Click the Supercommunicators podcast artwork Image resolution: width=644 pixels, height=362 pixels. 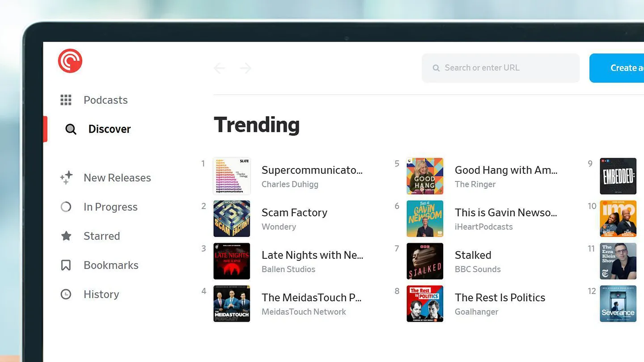pyautogui.click(x=232, y=176)
